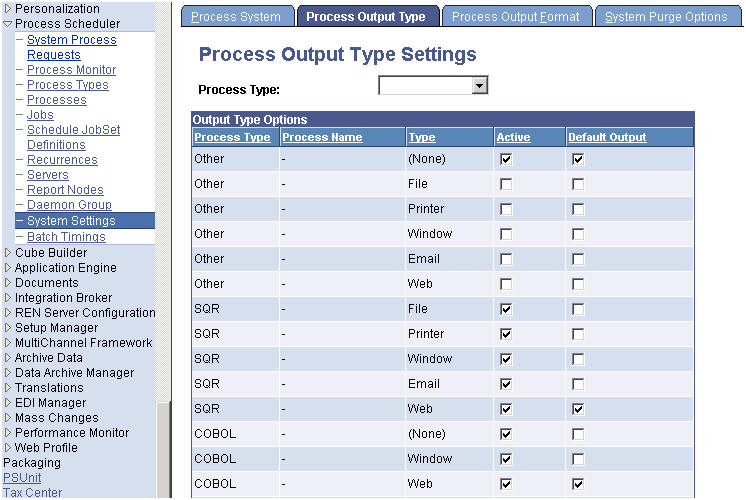The width and height of the screenshot is (746, 500).
Task: Toggle Active checkbox for COBOL Window
Action: (x=506, y=459)
